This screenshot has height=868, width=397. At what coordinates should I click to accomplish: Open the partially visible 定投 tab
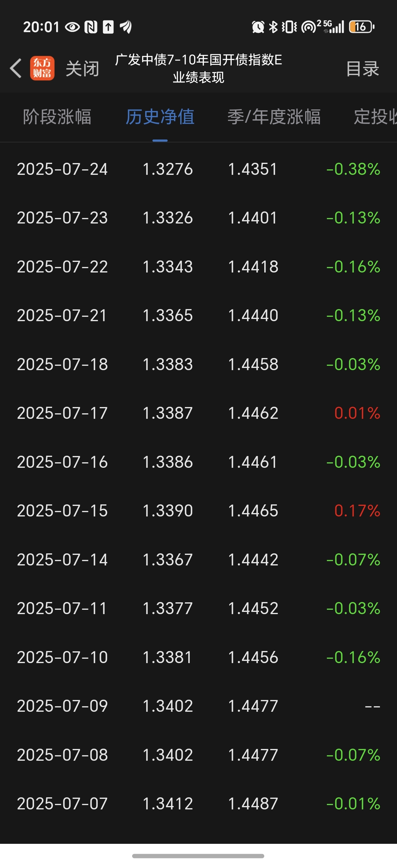375,117
